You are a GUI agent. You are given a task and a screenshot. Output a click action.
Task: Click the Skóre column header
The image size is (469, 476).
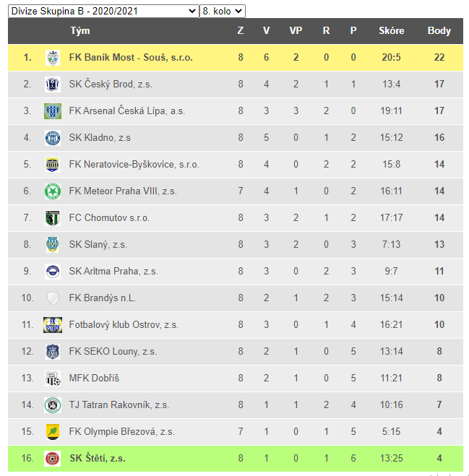tap(391, 31)
